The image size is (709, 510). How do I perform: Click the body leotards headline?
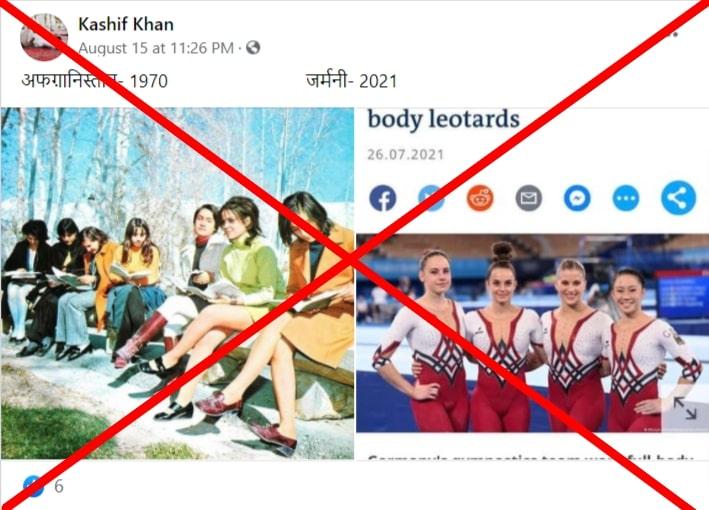[x=443, y=119]
